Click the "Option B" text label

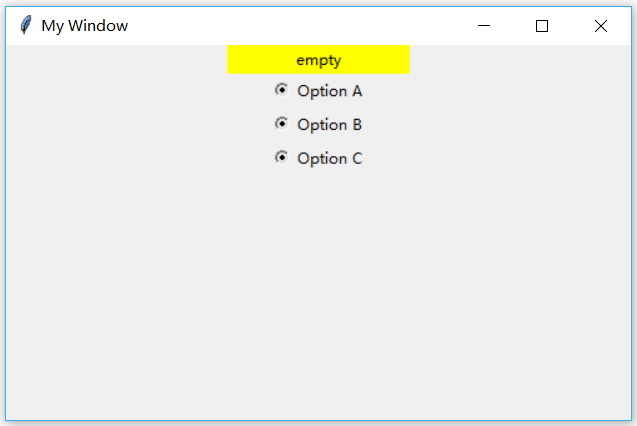tap(329, 125)
